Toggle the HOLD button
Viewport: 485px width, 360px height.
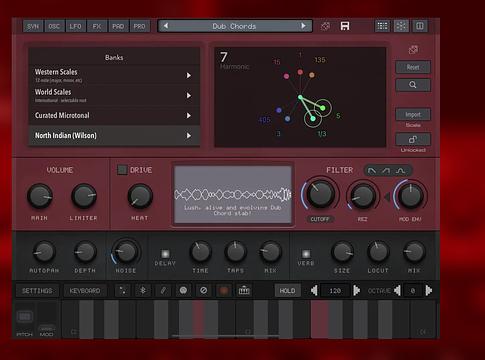tap(287, 291)
